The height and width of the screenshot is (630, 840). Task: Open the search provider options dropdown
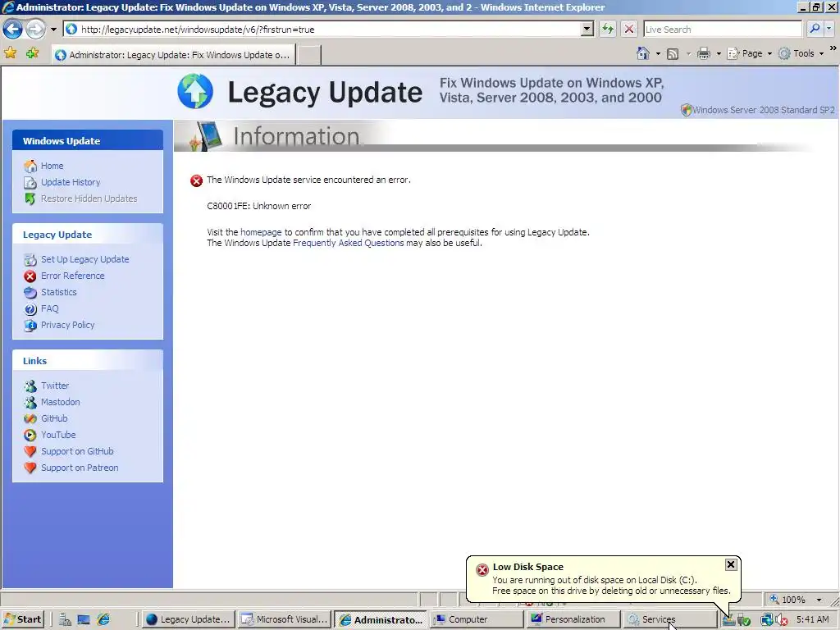(x=829, y=29)
